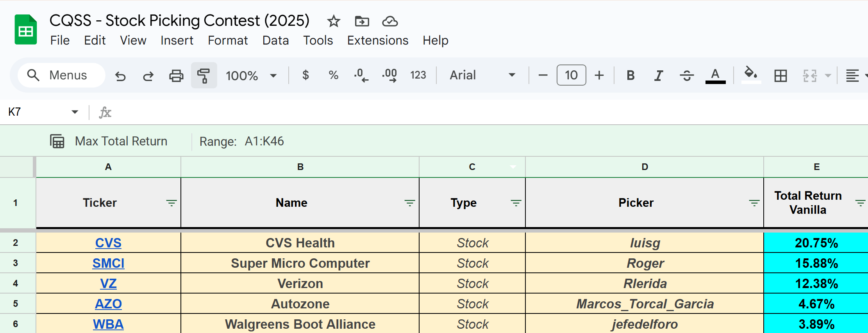Open the View menu
868x333 pixels.
coord(133,40)
